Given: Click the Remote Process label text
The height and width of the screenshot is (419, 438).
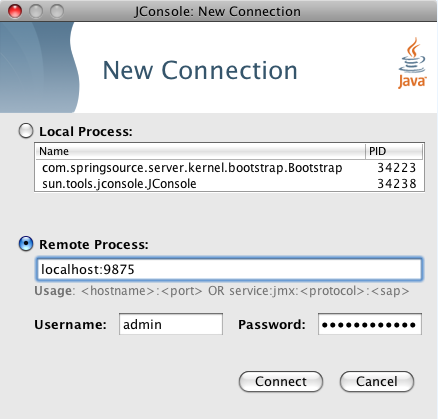Looking at the screenshot, I should pos(94,245).
